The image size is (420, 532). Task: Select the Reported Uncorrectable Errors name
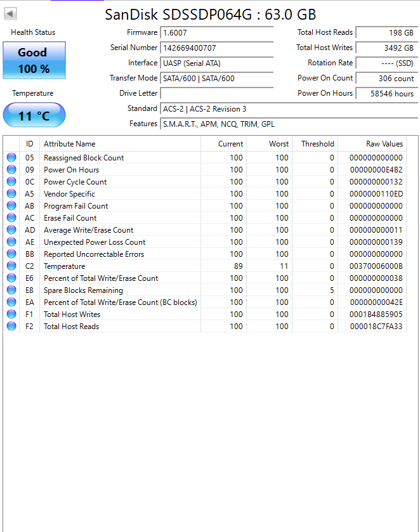pyautogui.click(x=94, y=254)
